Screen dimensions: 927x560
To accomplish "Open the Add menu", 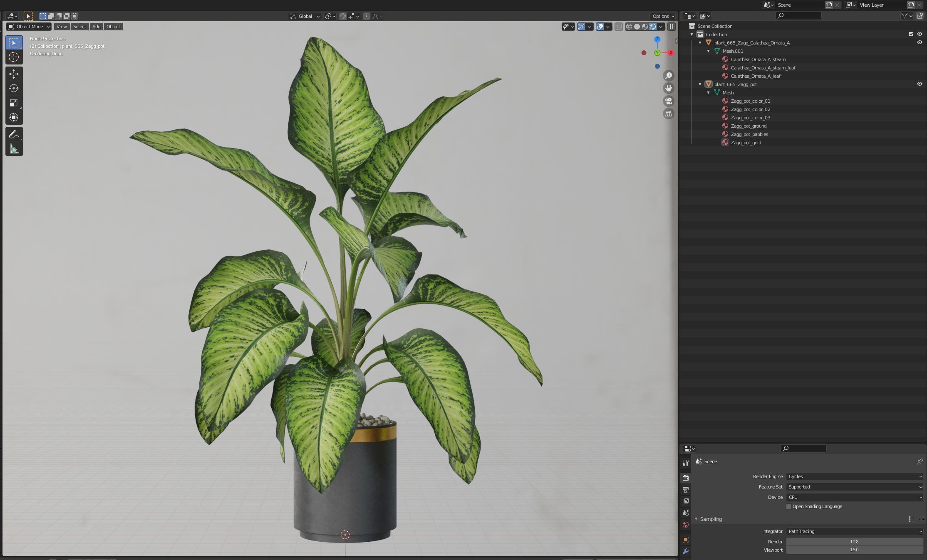I will (96, 27).
